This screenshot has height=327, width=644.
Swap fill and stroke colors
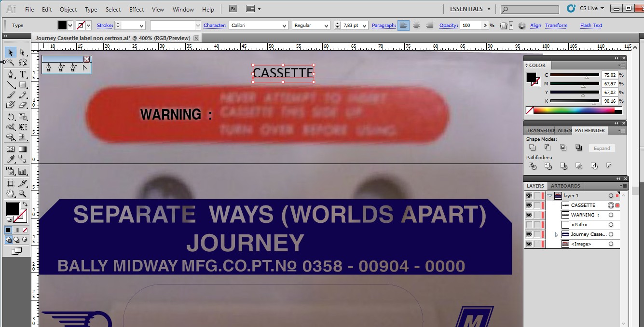pyautogui.click(x=24, y=205)
